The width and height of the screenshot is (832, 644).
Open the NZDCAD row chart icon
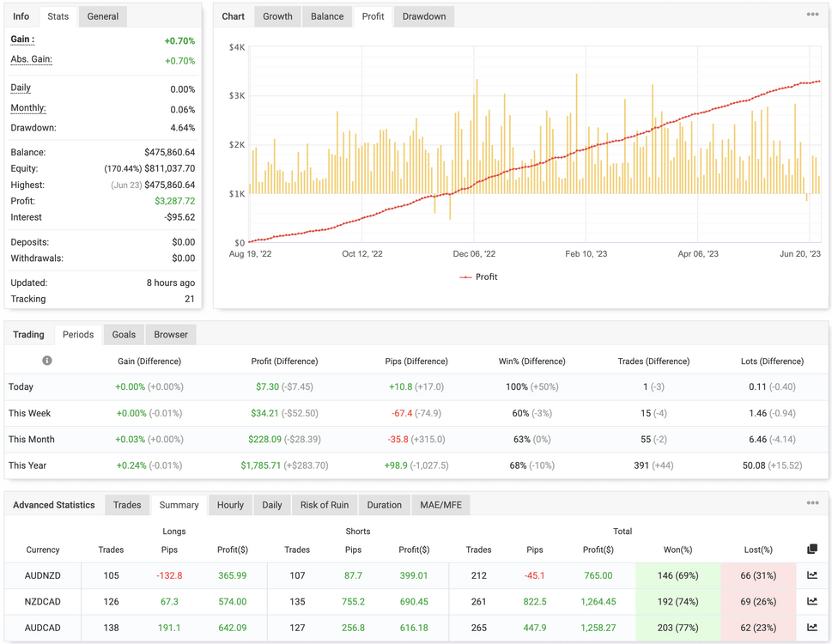click(x=812, y=601)
